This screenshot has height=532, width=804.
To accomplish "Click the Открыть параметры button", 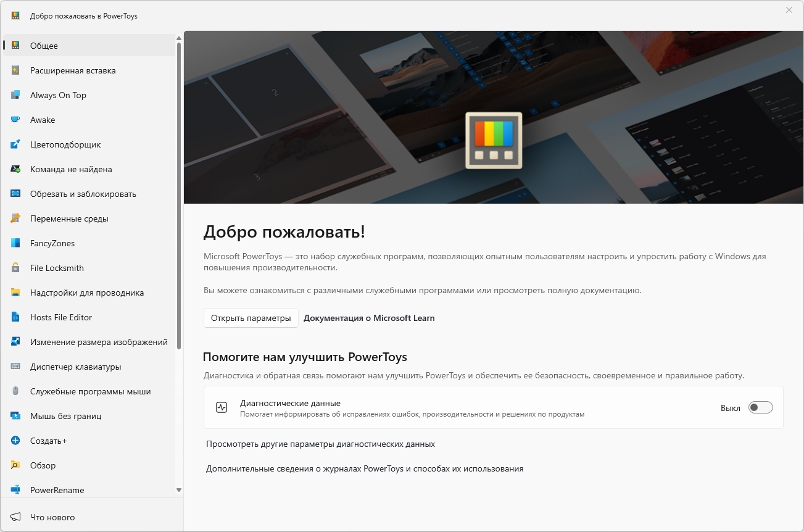I will tap(251, 318).
